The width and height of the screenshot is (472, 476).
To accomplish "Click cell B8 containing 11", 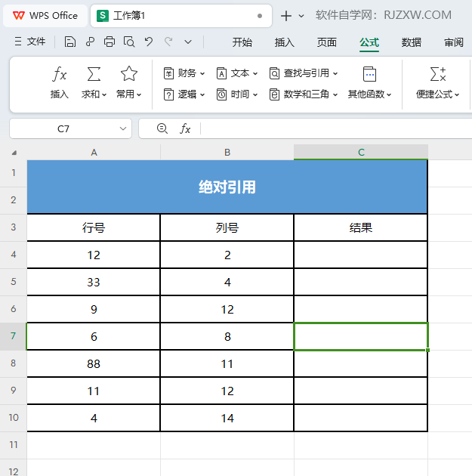I will point(227,363).
